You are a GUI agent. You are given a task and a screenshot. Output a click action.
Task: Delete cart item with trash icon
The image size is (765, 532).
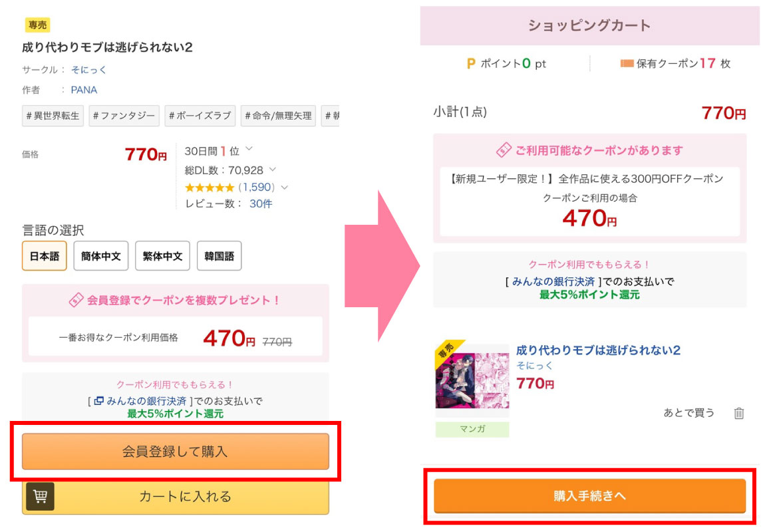pos(738,413)
